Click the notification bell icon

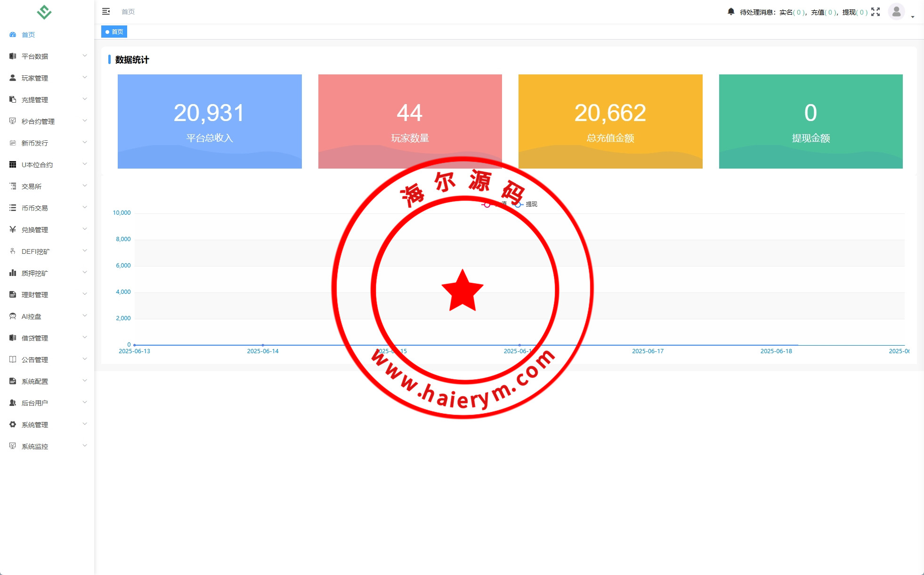(x=731, y=11)
